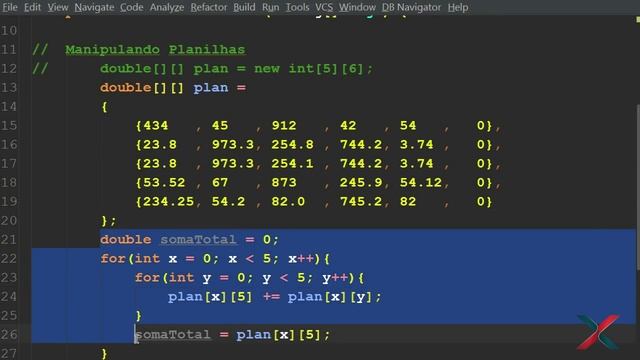Click the opening brace on line 14
This screenshot has height=360, width=640.
click(x=104, y=107)
